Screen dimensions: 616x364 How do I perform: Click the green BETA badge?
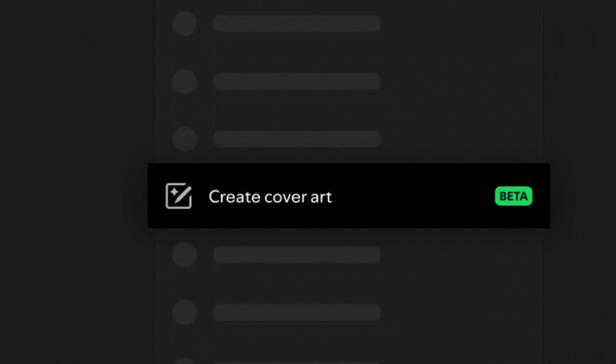click(x=514, y=196)
